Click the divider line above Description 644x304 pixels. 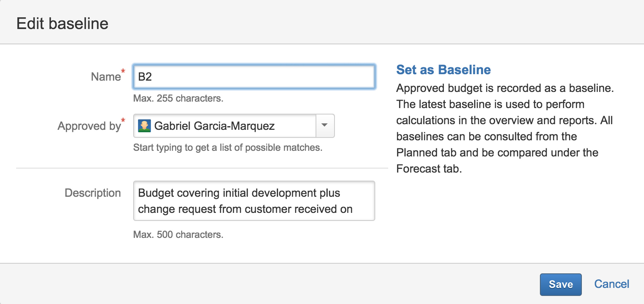[202, 168]
